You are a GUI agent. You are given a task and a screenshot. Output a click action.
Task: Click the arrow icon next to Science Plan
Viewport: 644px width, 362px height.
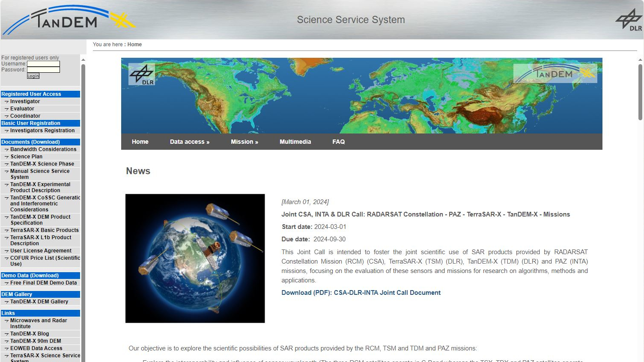(x=6, y=157)
